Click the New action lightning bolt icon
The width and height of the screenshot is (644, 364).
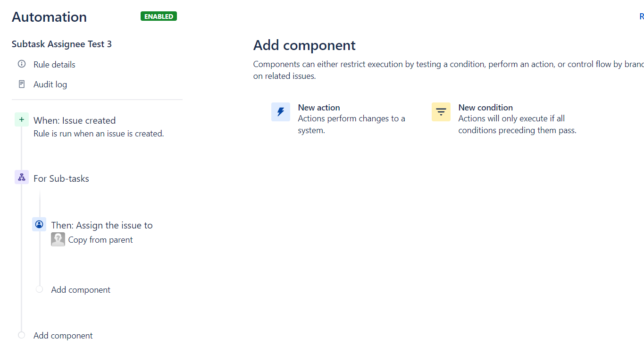coord(281,112)
